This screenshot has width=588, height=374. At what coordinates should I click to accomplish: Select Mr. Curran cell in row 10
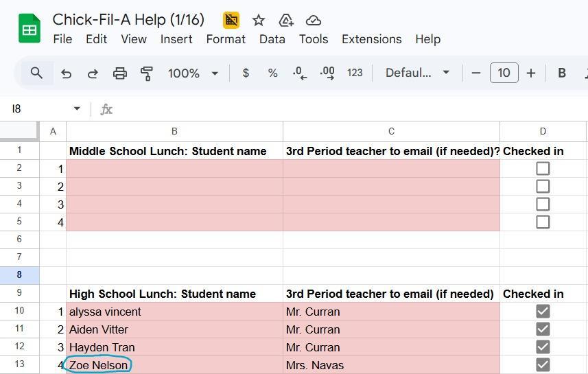[391, 312]
